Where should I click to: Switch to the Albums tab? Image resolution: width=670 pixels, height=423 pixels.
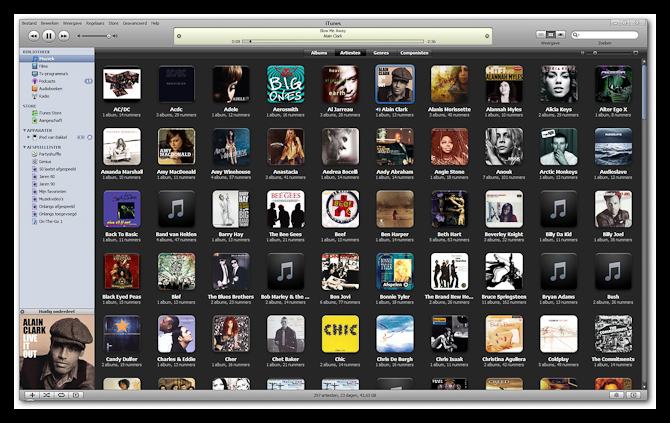319,53
